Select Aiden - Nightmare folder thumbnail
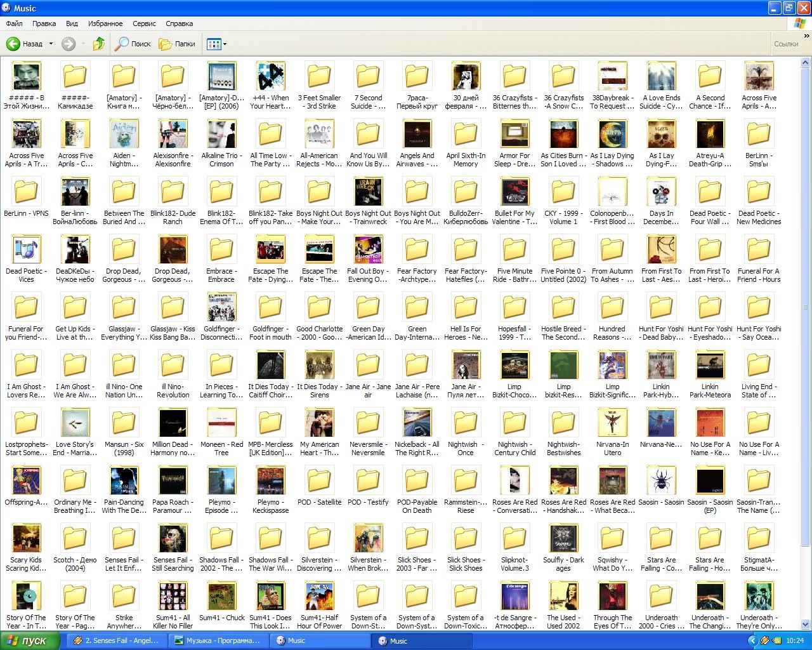The image size is (812, 650). [x=124, y=143]
